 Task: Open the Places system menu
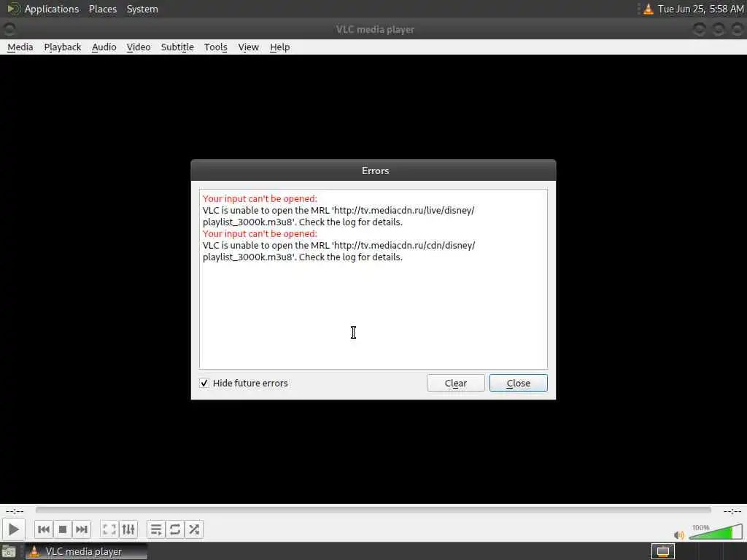[102, 9]
